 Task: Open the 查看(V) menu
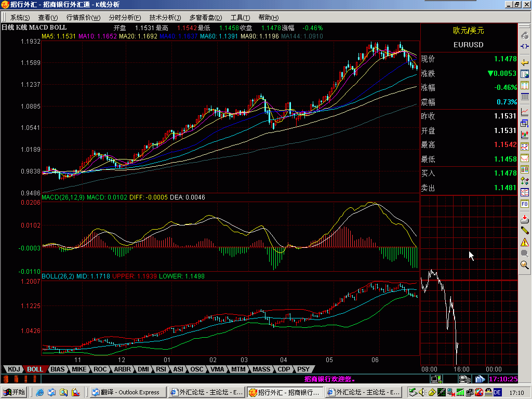click(48, 17)
